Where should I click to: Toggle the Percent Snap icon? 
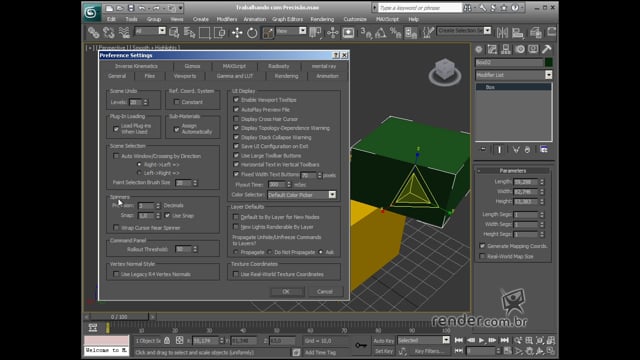coord(396,33)
